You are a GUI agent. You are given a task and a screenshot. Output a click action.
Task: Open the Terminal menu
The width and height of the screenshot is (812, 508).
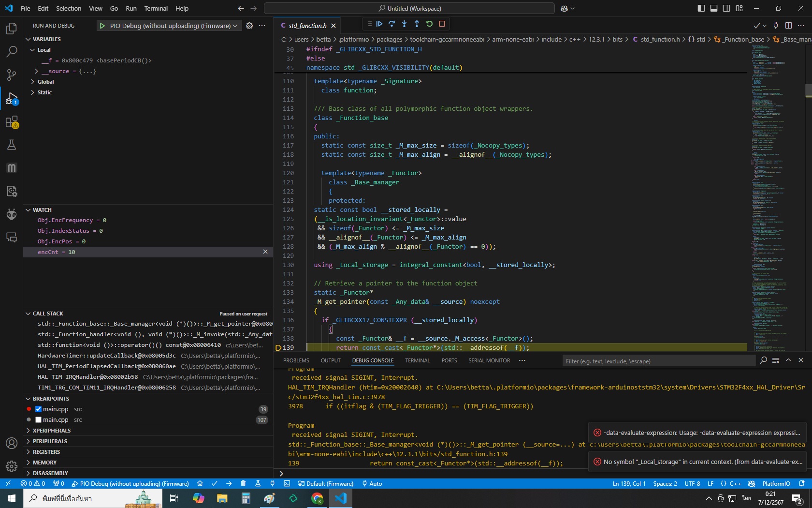point(156,8)
